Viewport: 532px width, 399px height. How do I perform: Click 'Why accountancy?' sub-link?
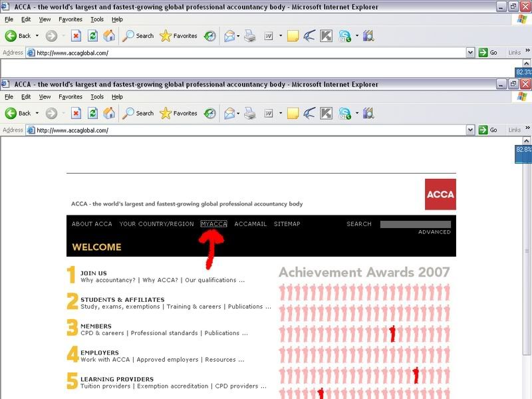pyautogui.click(x=108, y=280)
